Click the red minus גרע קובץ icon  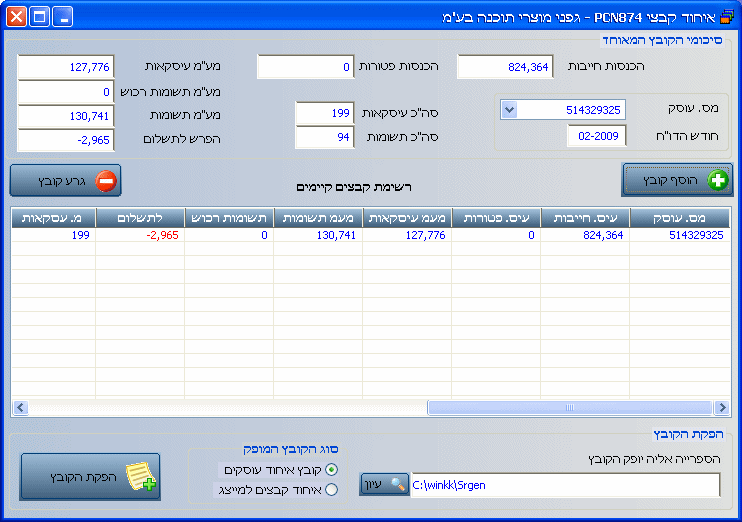[x=106, y=181]
